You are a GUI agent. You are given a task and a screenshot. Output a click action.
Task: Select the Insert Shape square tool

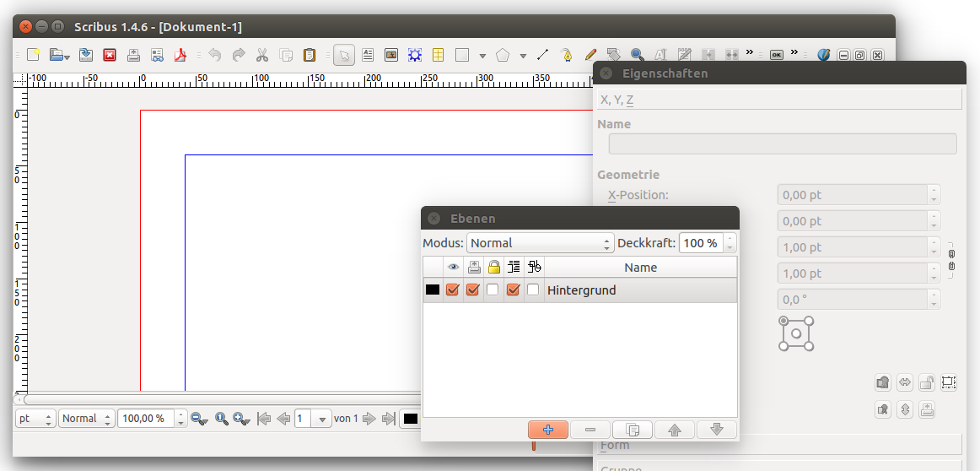tap(462, 55)
